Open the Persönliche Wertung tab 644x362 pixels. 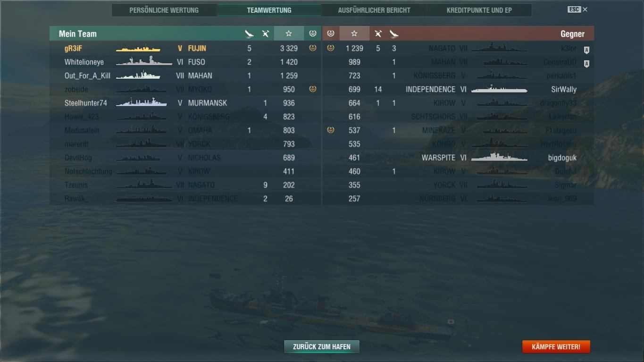[x=164, y=10]
